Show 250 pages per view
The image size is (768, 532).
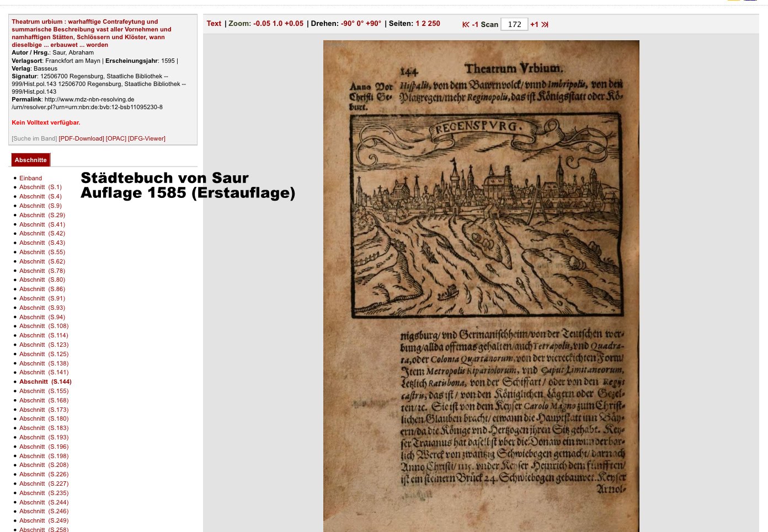pyautogui.click(x=434, y=24)
